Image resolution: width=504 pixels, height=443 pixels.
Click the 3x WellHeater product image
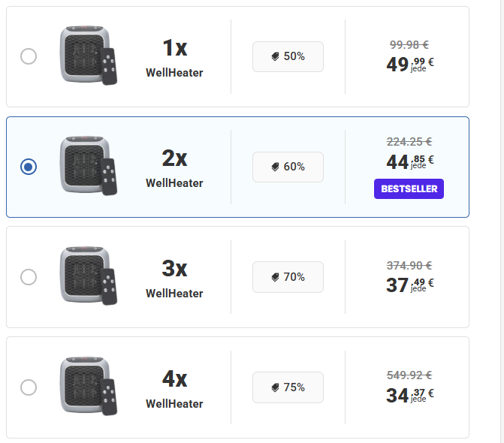(88, 277)
